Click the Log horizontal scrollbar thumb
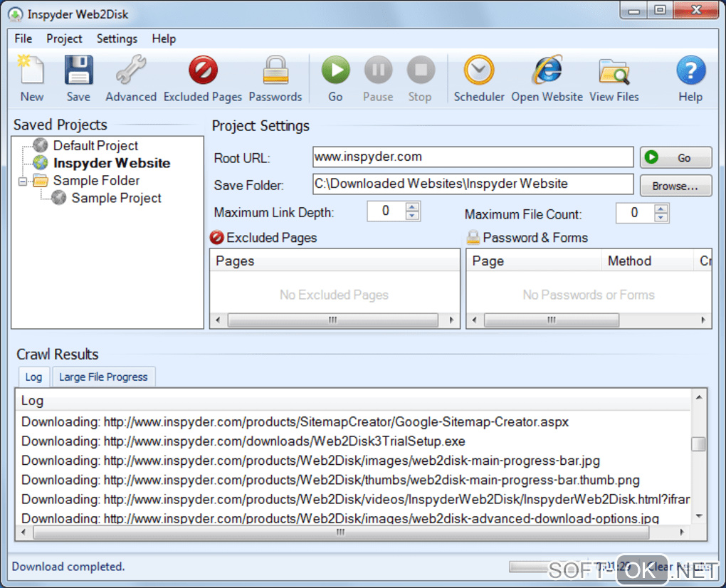Screen dimensions: 726x588 [x=341, y=532]
